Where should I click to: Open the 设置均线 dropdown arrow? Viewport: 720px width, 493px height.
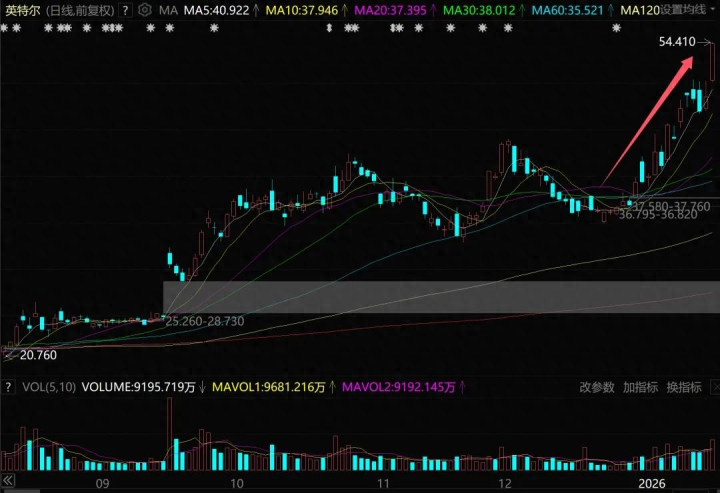pyautogui.click(x=713, y=10)
